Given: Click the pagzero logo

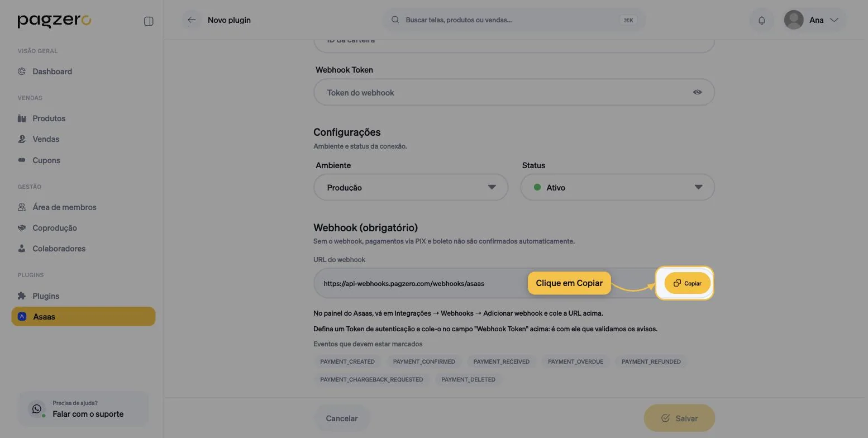Looking at the screenshot, I should pos(54,21).
